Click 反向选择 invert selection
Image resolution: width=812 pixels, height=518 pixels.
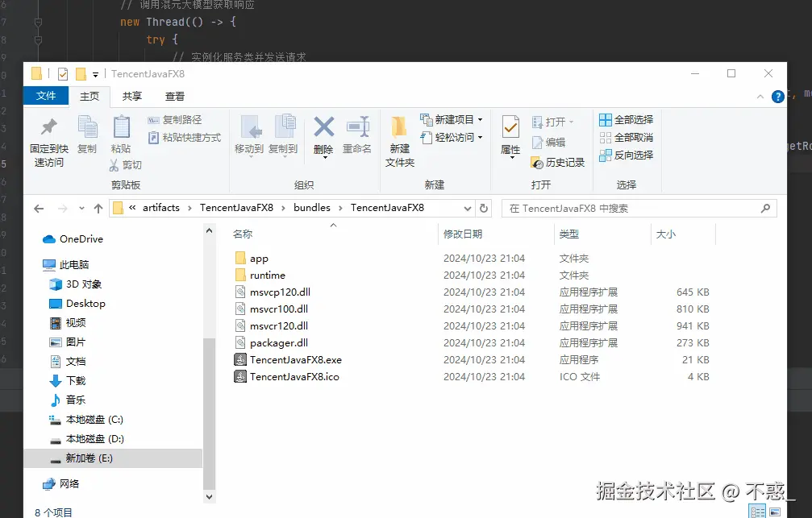pos(626,155)
